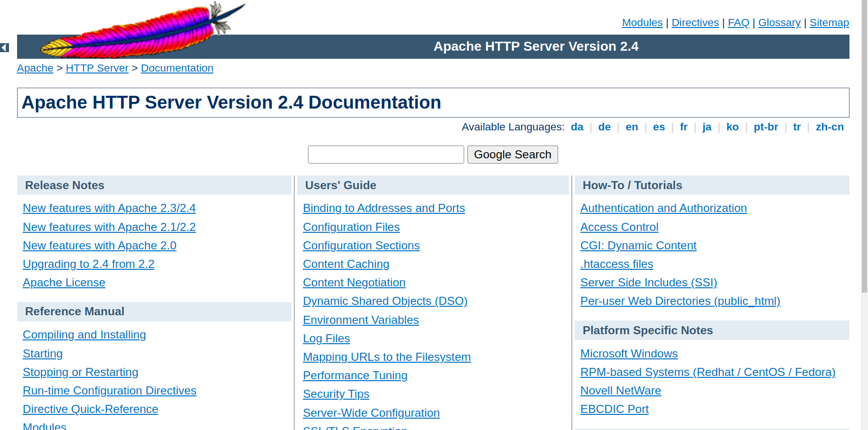Open the Configuration Files guide
This screenshot has width=868, height=430.
point(351,227)
